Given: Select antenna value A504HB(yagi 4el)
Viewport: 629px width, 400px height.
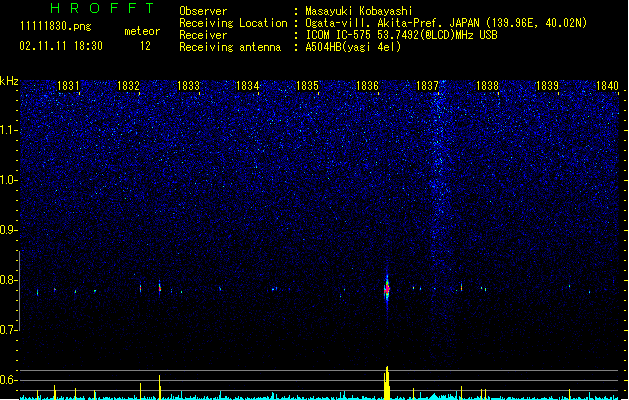Looking at the screenshot, I should 353,47.
